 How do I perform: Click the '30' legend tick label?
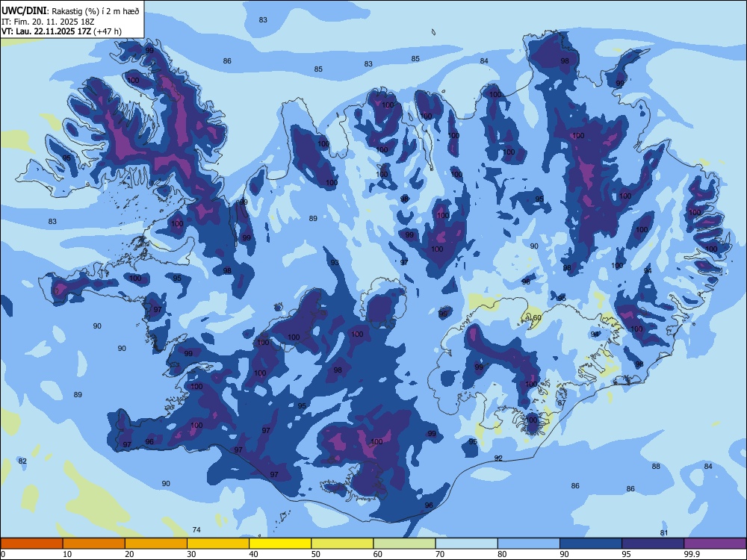pyautogui.click(x=191, y=554)
